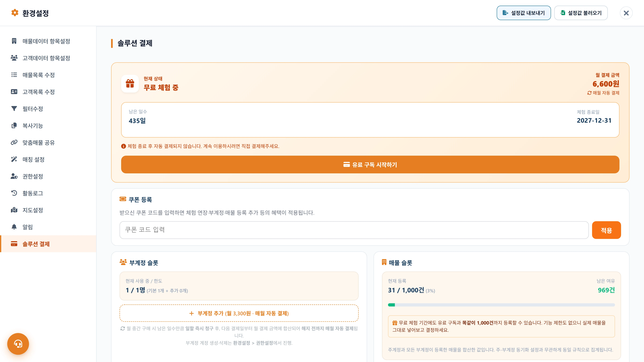
Task: Click the 435일 remaining days value
Action: [x=137, y=121]
